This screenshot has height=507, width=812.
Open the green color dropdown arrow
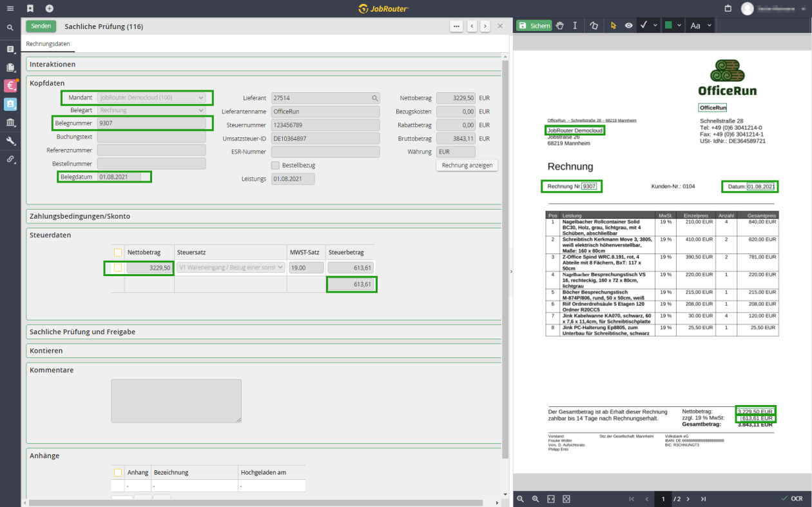[x=679, y=25]
